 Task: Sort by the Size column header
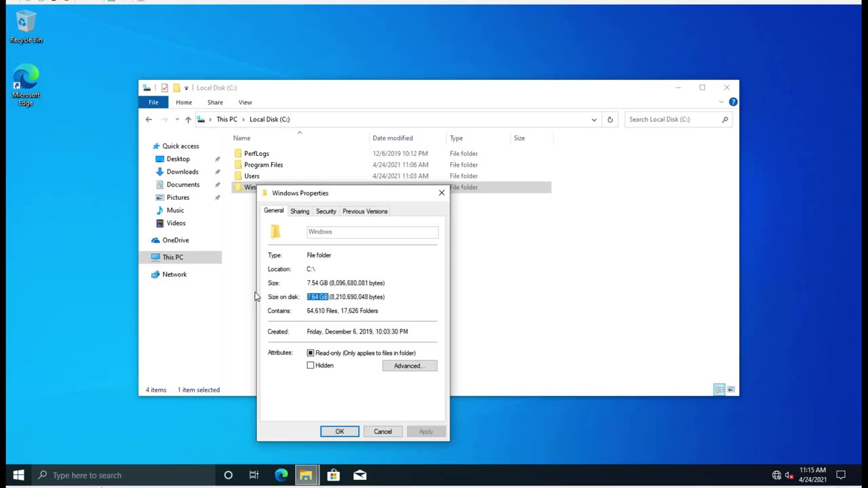tap(531, 138)
